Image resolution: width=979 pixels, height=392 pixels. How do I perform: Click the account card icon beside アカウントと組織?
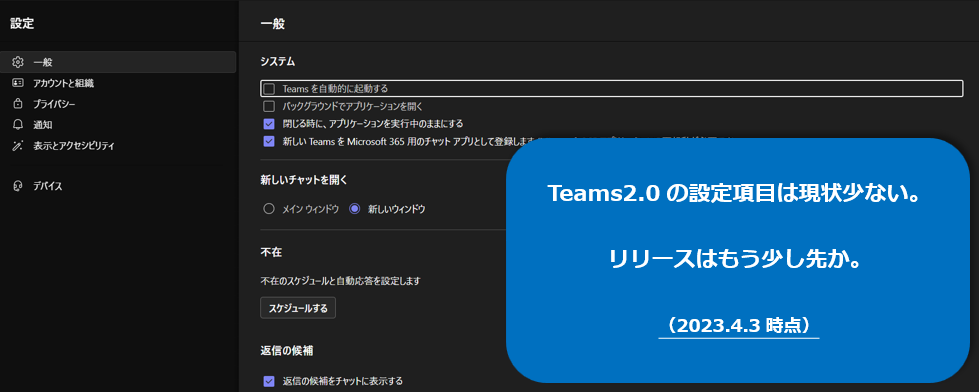(x=17, y=83)
